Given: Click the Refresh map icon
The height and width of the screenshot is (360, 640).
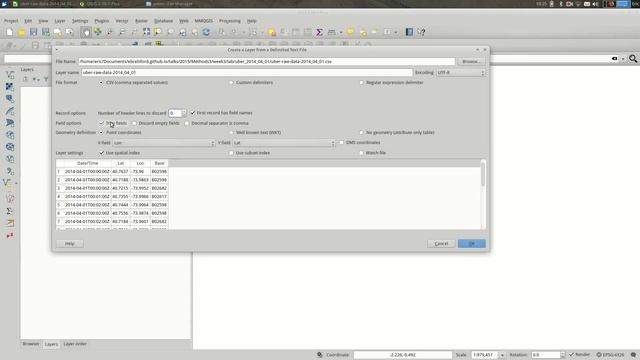Looking at the screenshot, I should point(207,32).
